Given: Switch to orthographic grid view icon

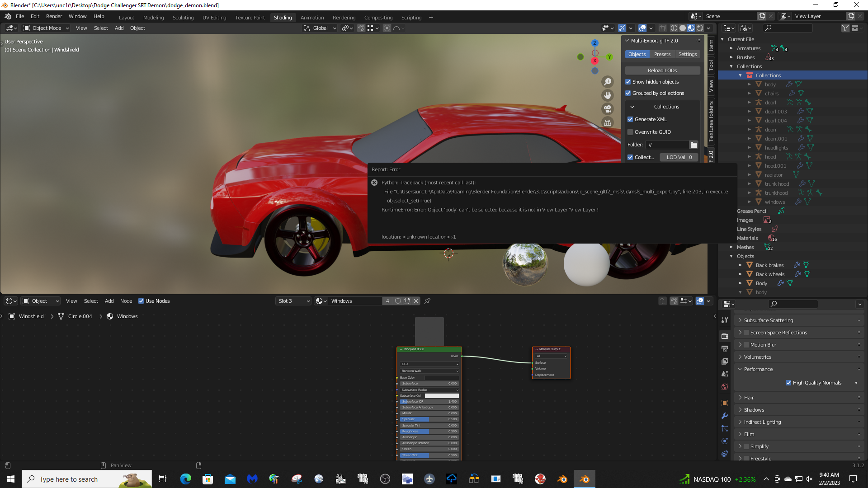Looking at the screenshot, I should (608, 122).
